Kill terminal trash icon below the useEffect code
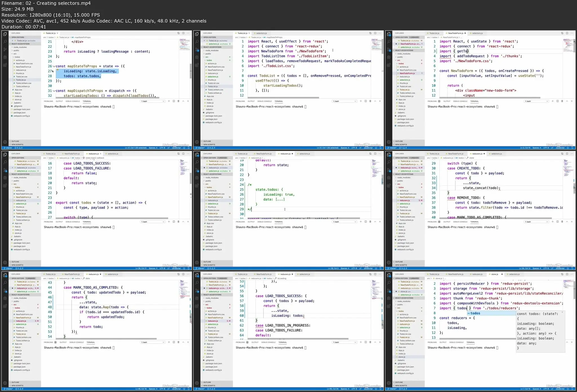577x392 pixels. tap(370, 101)
